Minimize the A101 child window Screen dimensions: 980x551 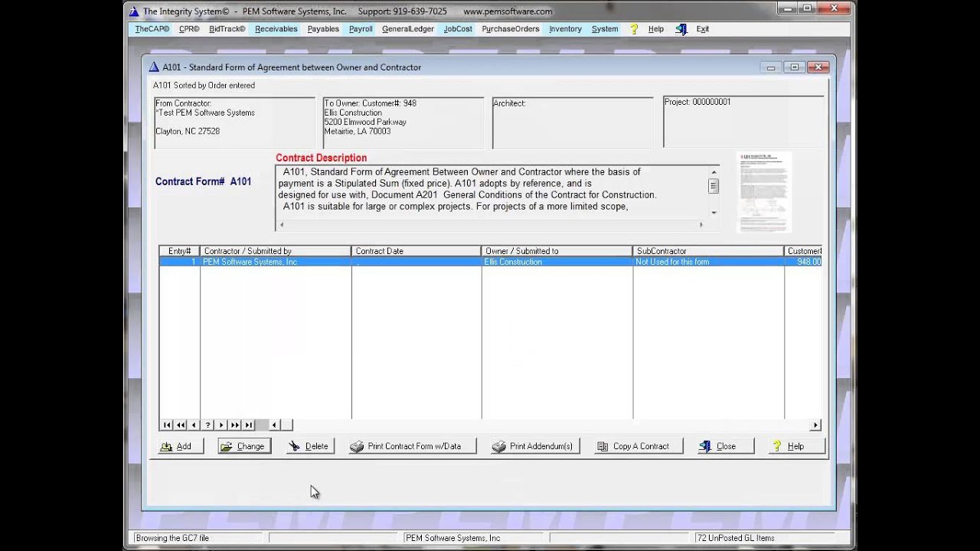click(771, 67)
